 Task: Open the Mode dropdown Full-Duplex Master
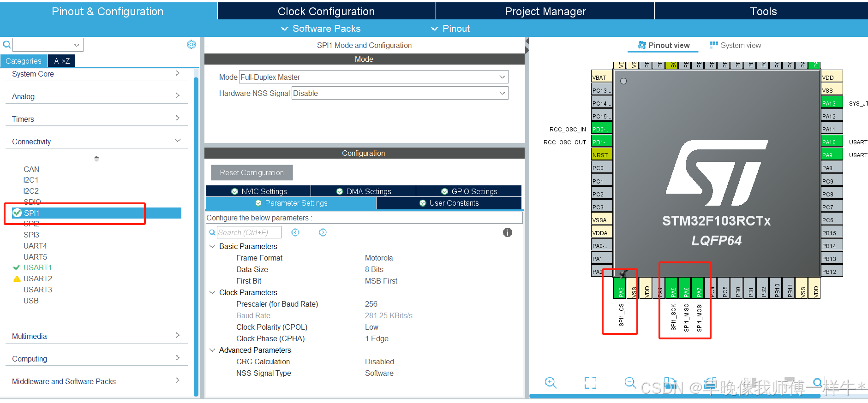[x=374, y=77]
